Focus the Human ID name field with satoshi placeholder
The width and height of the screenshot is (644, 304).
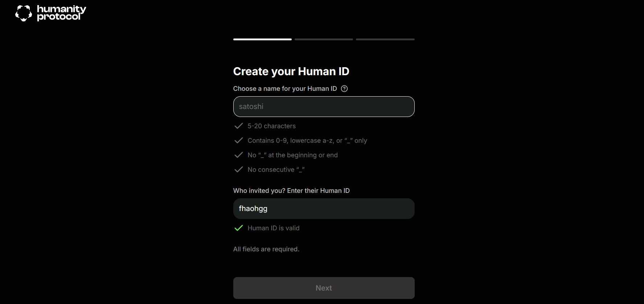click(x=324, y=106)
